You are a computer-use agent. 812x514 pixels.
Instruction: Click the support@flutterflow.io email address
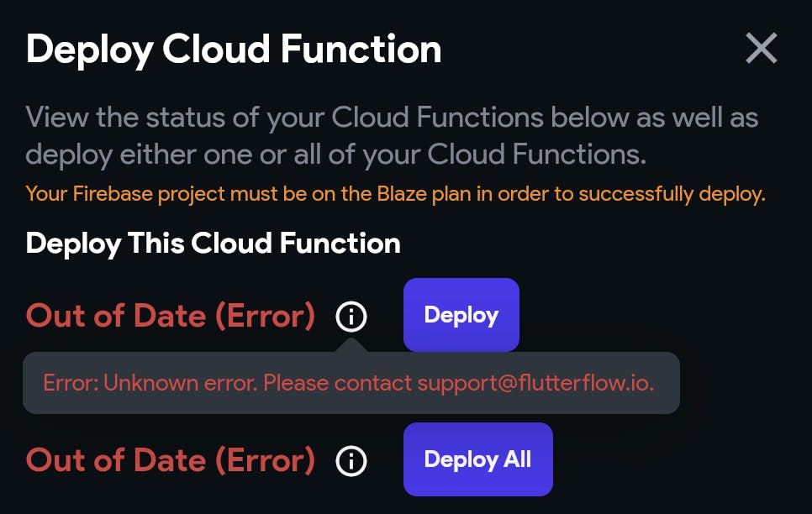pos(535,383)
